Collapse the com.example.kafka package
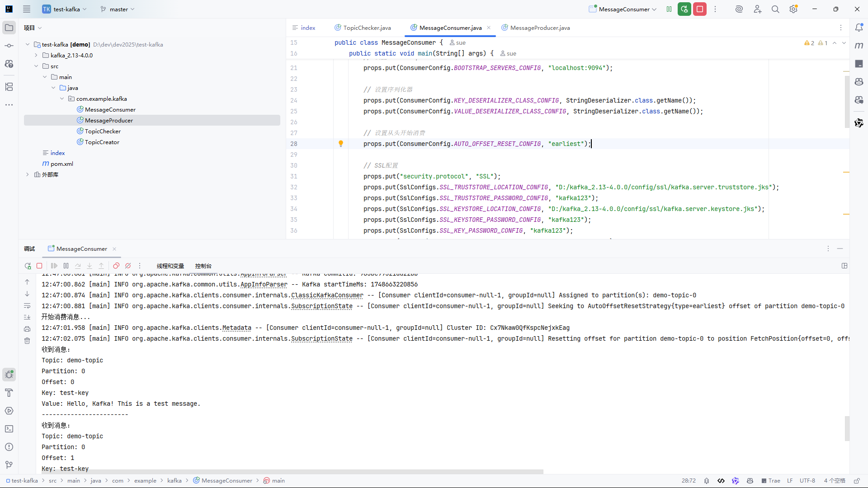Screen dimensions: 868x488 pos(62,99)
